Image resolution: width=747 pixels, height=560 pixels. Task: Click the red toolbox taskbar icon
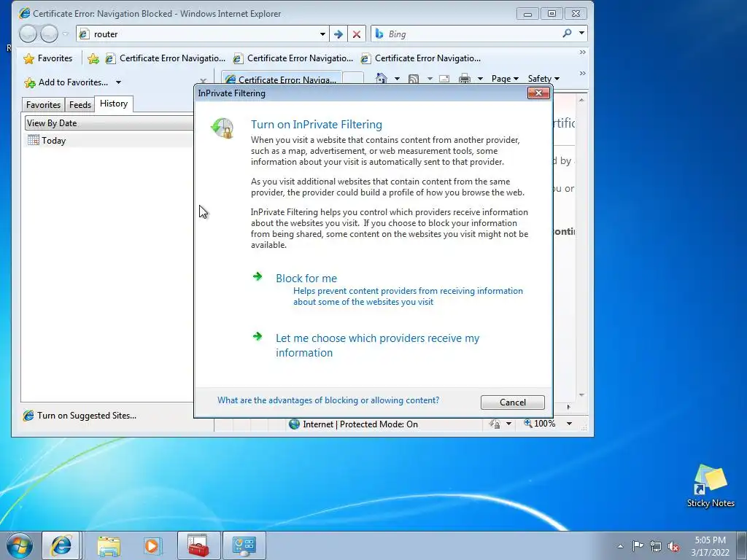click(198, 545)
